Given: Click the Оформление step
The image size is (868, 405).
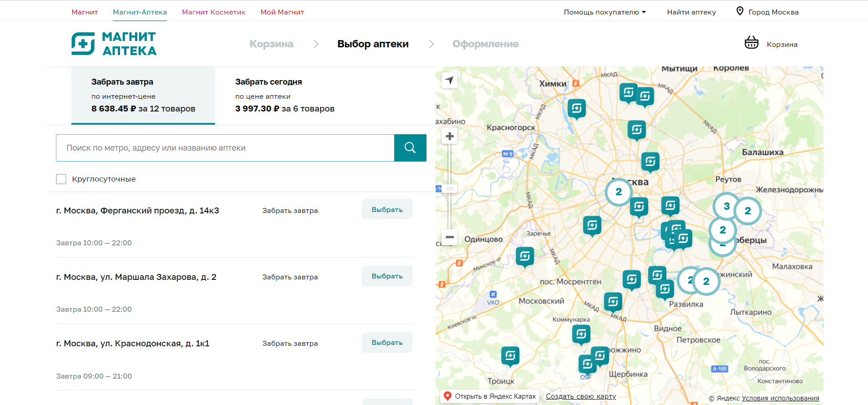Looking at the screenshot, I should 486,44.
